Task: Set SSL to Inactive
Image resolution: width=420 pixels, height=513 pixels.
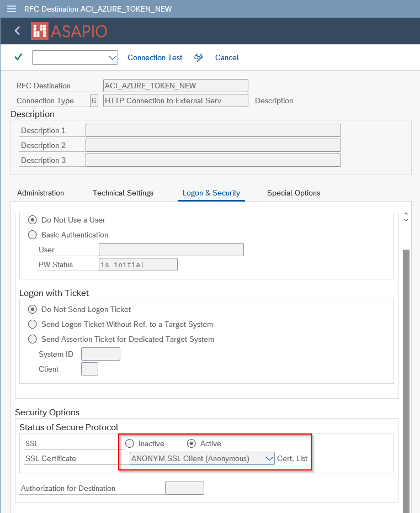Action: pyautogui.click(x=130, y=443)
